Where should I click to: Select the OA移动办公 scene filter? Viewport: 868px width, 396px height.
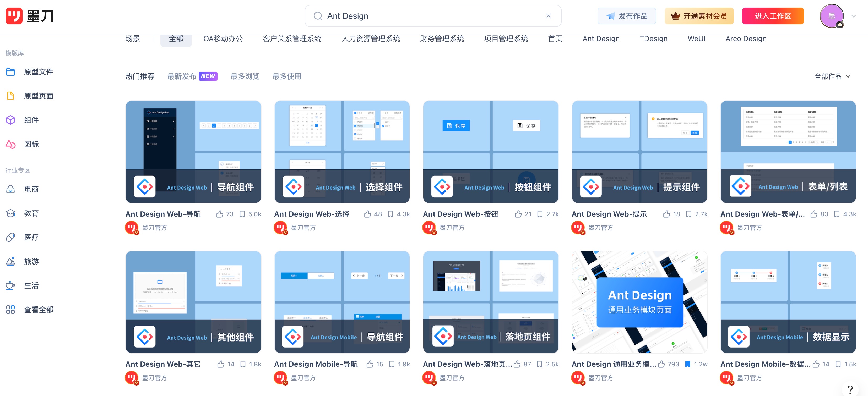[223, 39]
